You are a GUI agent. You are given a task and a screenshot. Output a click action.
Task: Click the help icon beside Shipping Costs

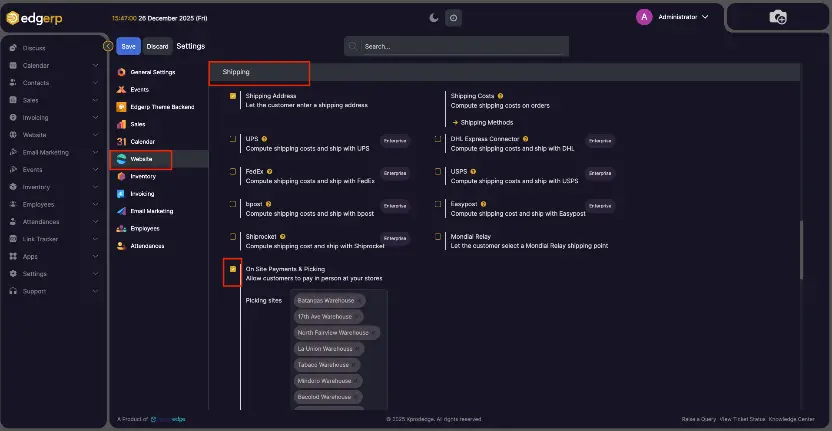click(x=501, y=96)
